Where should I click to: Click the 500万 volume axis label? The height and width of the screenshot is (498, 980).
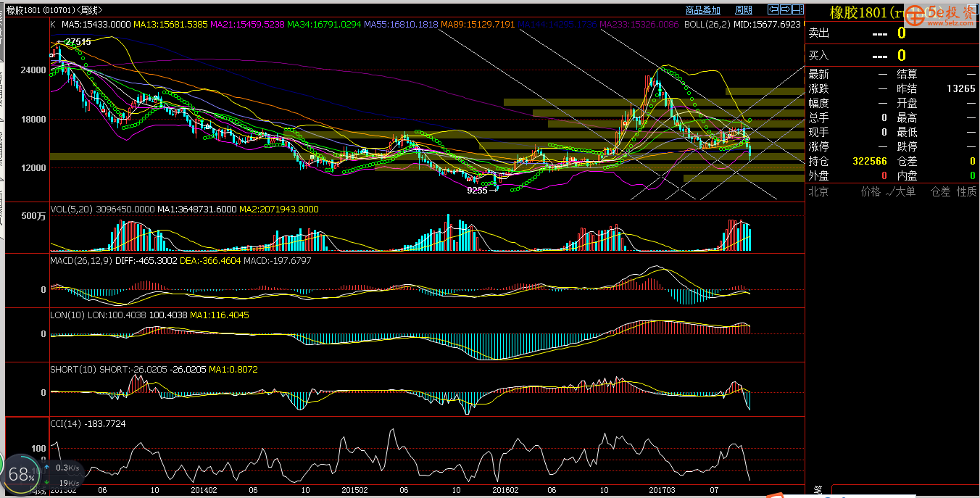point(34,217)
